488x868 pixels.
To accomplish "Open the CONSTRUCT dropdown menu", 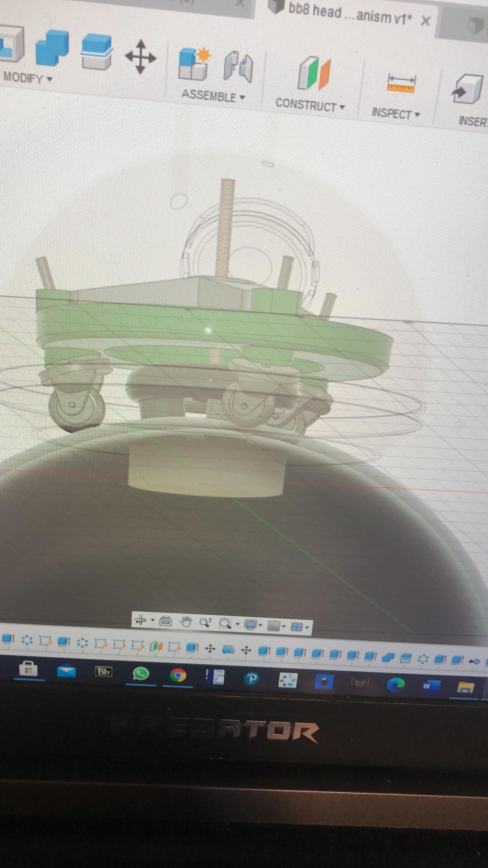I will tap(310, 105).
